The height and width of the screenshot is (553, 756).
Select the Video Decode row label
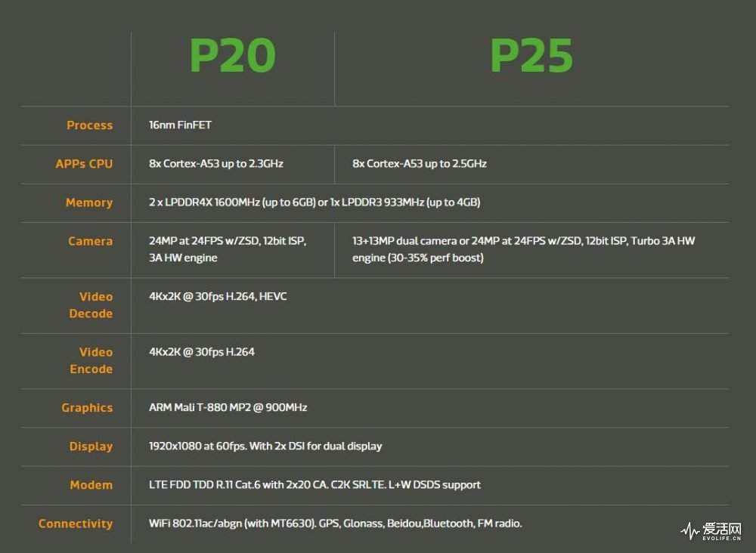[x=91, y=305]
